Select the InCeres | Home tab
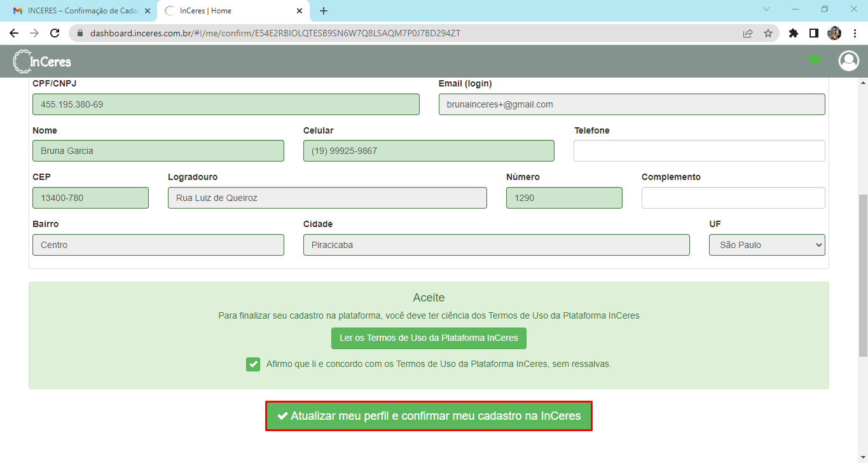The width and height of the screenshot is (868, 463). pyautogui.click(x=233, y=11)
